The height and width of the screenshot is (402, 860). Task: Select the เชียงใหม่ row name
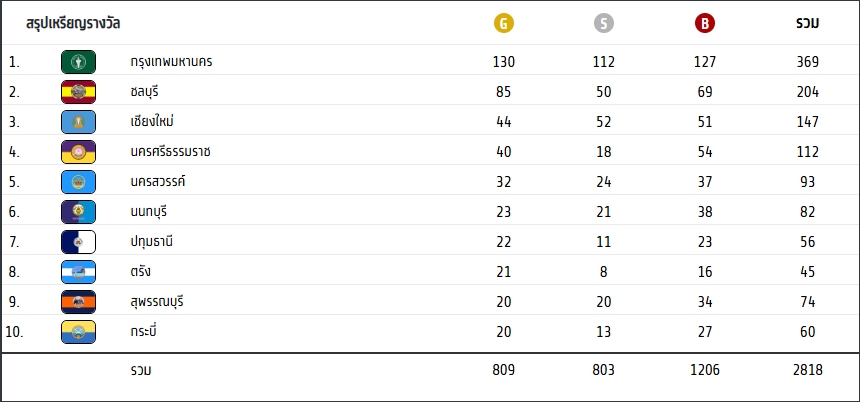click(x=152, y=122)
